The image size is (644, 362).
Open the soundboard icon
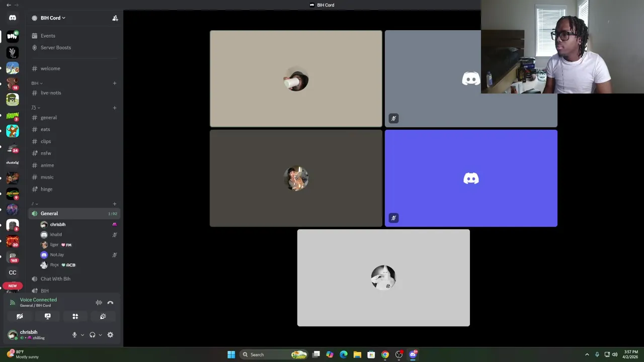pyautogui.click(x=103, y=316)
